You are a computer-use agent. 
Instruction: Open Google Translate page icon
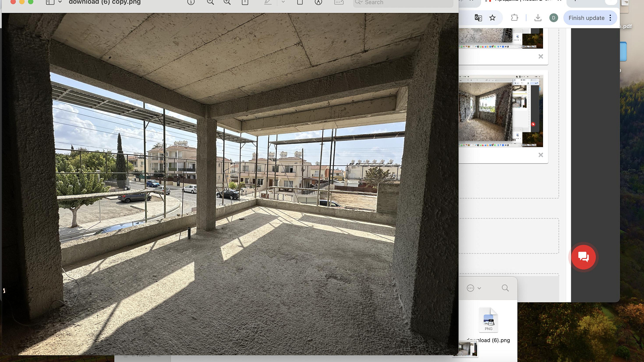[x=478, y=18]
